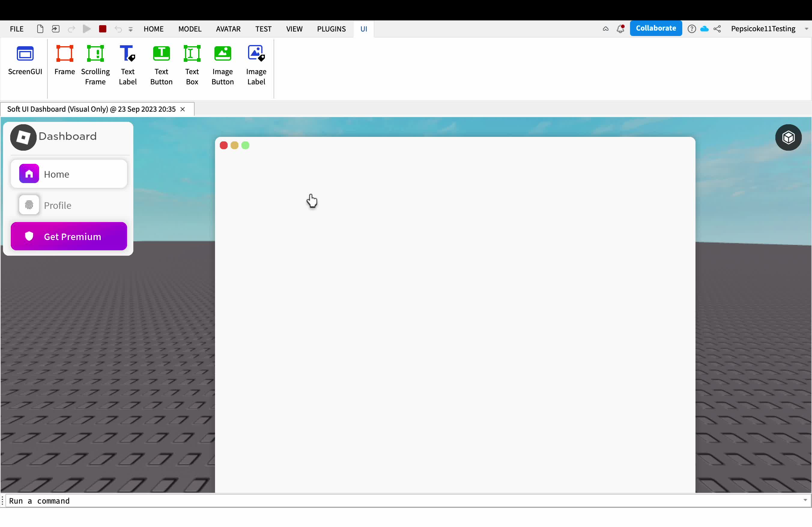Open the quick access toolbar customize dropdown
Screen dimensions: 812x527
click(130, 30)
